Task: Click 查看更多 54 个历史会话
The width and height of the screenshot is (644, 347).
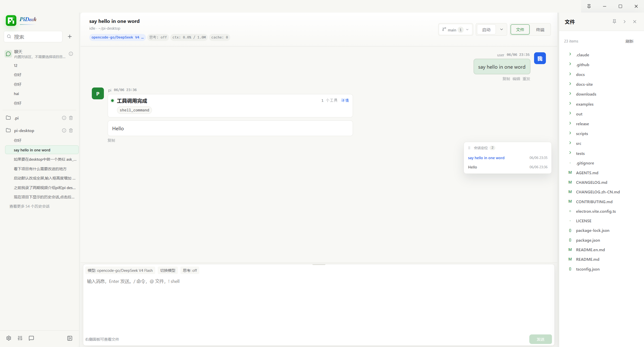Action: pyautogui.click(x=29, y=206)
